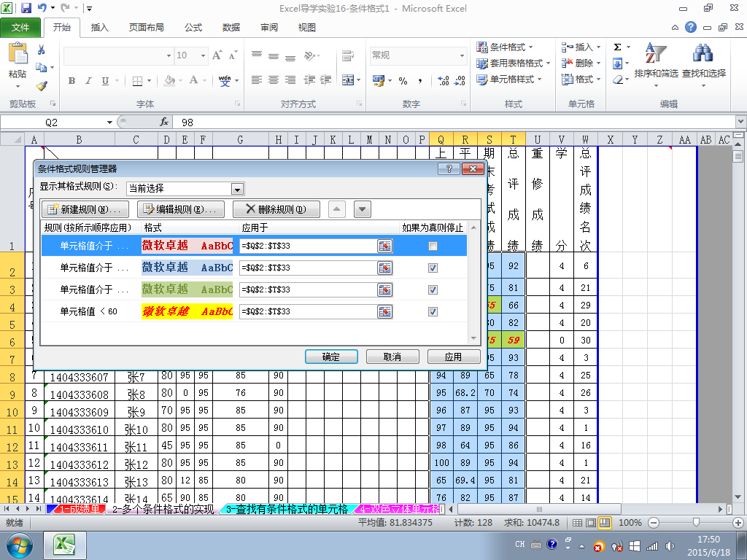This screenshot has height=560, width=747.
Task: Toggle center horizontal alignment
Action: coord(274,80)
